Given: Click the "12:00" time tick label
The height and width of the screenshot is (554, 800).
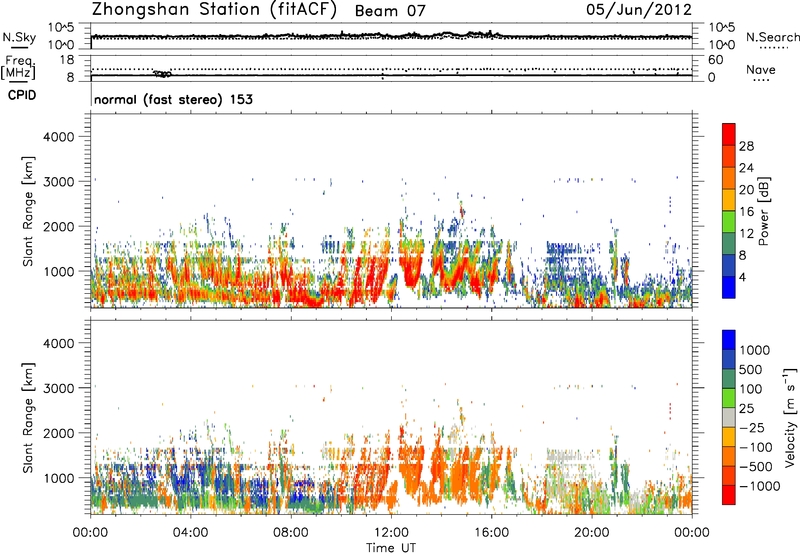Looking at the screenshot, I should coord(391,533).
